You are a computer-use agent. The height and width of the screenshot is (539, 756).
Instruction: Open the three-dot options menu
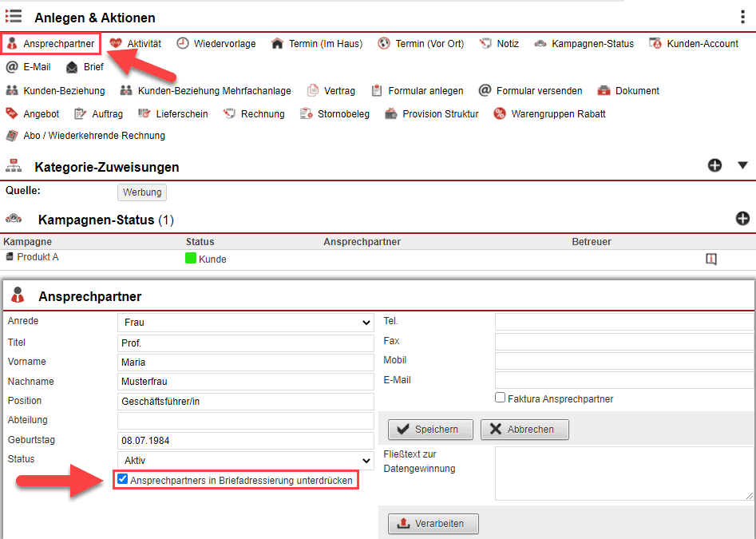[743, 18]
